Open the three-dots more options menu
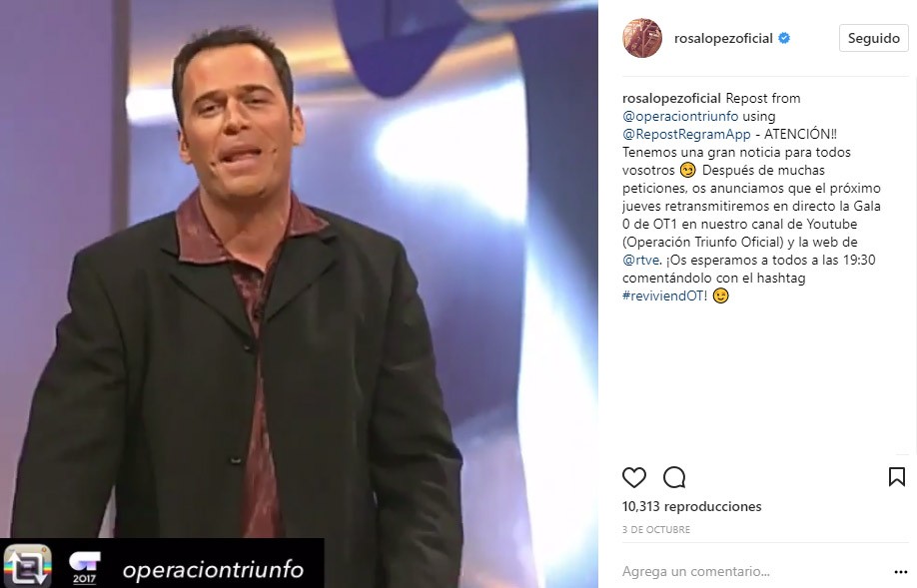 coord(901,572)
